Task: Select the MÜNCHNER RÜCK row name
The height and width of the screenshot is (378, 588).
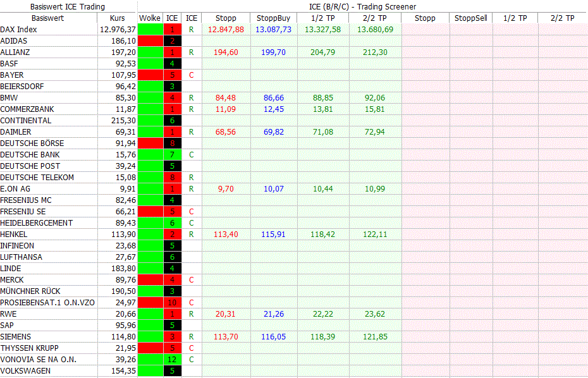Action: click(30, 291)
